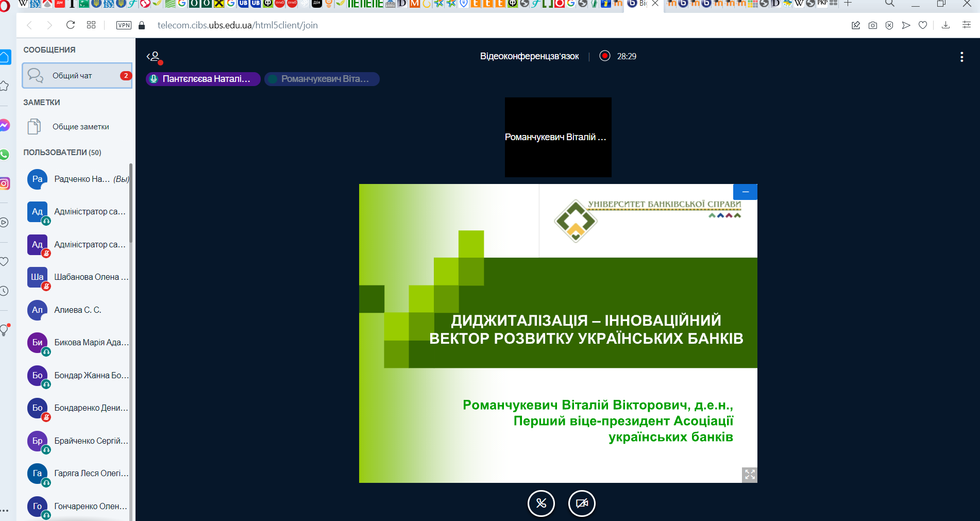This screenshot has height=521, width=980.
Task: Click the Пантелеєва Наталі talking indicator
Action: (203, 79)
